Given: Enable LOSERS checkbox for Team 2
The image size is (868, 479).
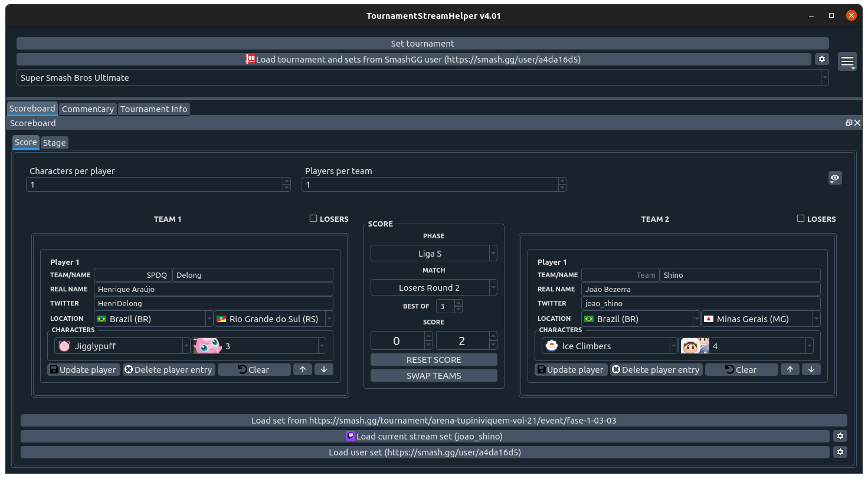Looking at the screenshot, I should pyautogui.click(x=801, y=218).
